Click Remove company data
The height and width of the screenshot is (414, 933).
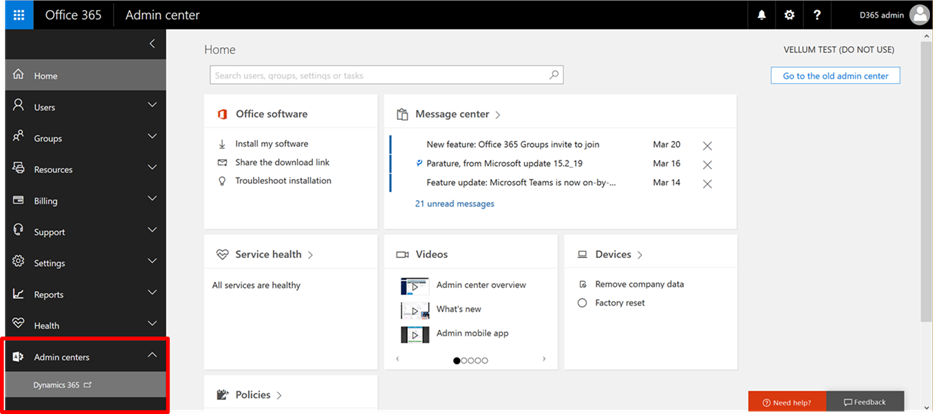point(640,284)
